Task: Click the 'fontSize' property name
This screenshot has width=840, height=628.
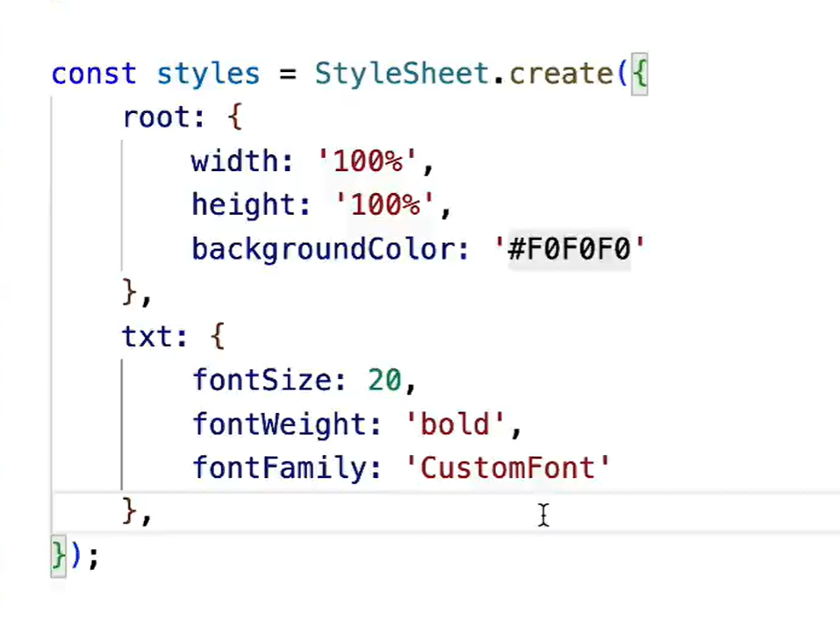Action: point(261,380)
